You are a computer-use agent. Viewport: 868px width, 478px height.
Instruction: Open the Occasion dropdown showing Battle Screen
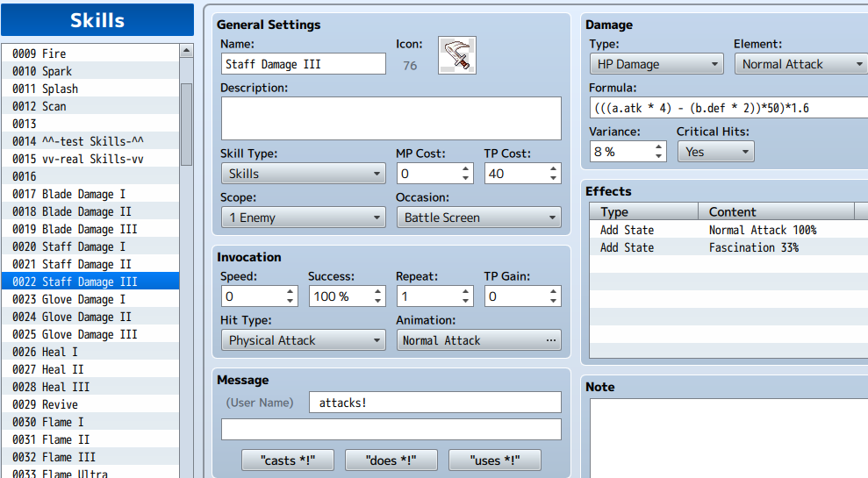click(479, 218)
